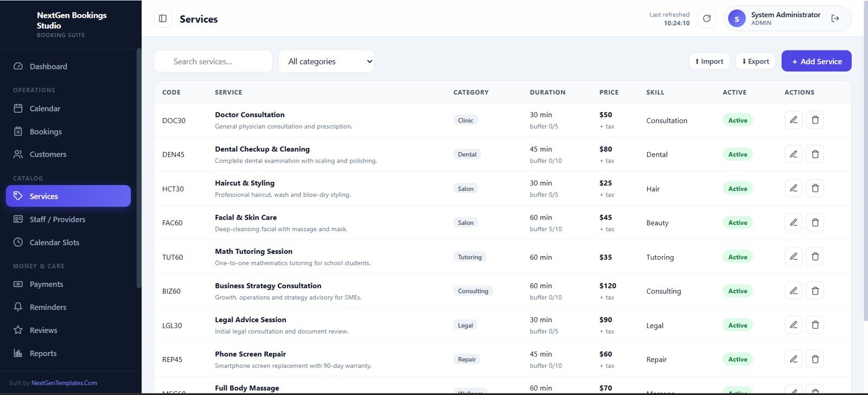The height and width of the screenshot is (395, 868).
Task: Click the service code FAC60
Action: click(x=173, y=223)
